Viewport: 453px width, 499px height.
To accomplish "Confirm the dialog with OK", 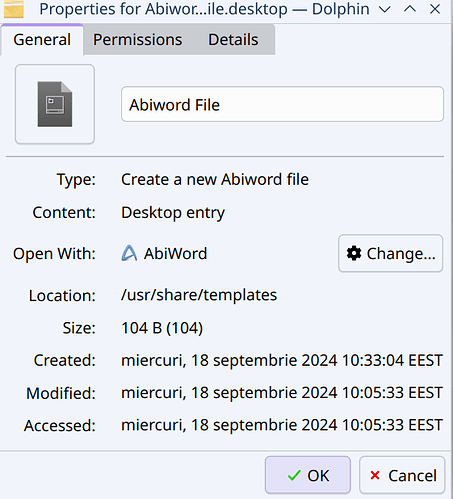I will point(308,475).
